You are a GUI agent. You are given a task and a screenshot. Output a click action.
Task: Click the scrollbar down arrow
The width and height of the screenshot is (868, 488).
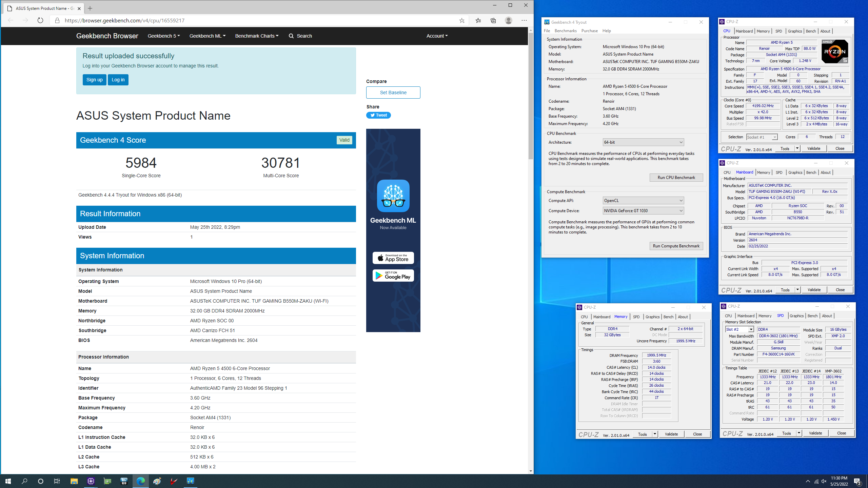(x=530, y=471)
